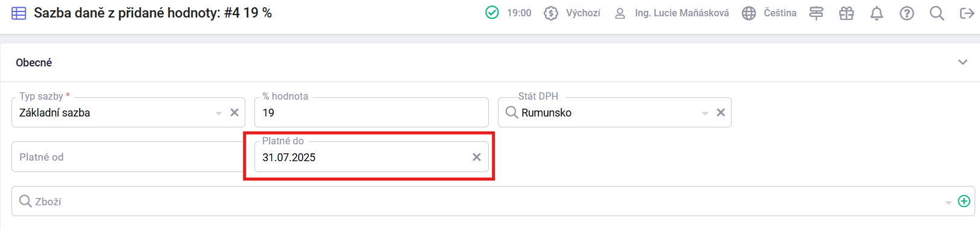The height and width of the screenshot is (230, 980).
Task: Expand the Stát DPH dropdown arrow
Action: [x=705, y=113]
